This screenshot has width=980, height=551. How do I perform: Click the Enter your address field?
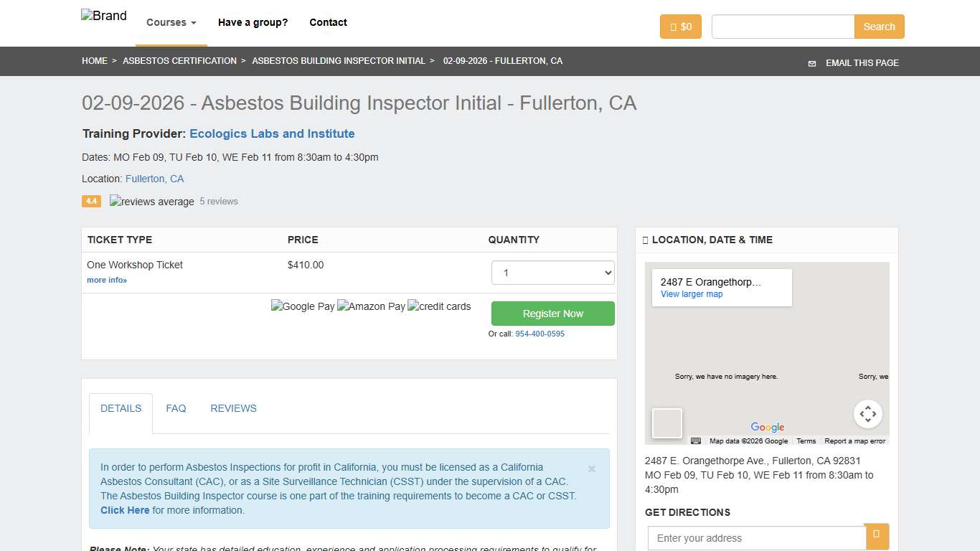756,537
